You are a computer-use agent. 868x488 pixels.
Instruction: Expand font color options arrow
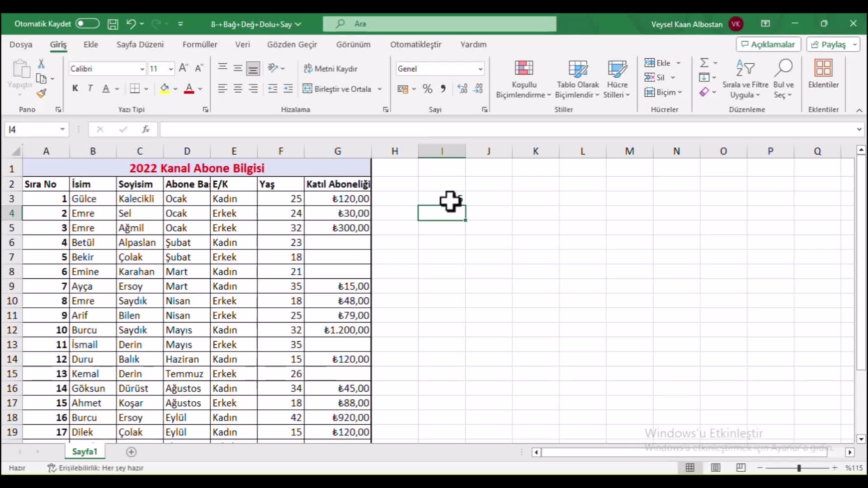tap(200, 89)
